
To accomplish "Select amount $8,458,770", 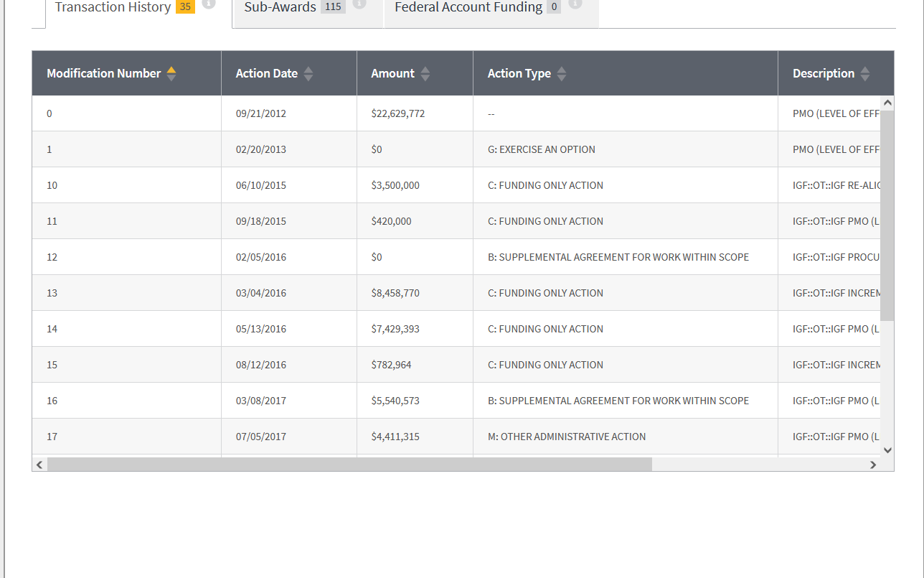I will [395, 293].
